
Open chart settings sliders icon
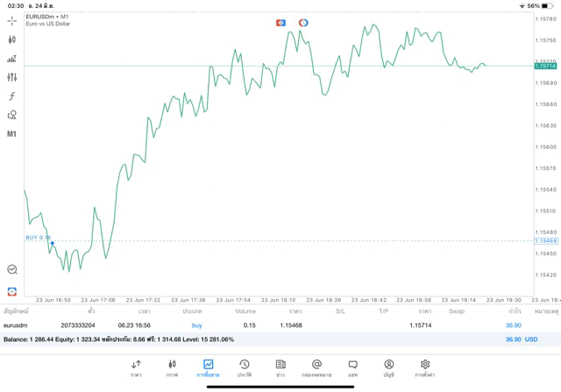pyautogui.click(x=12, y=77)
